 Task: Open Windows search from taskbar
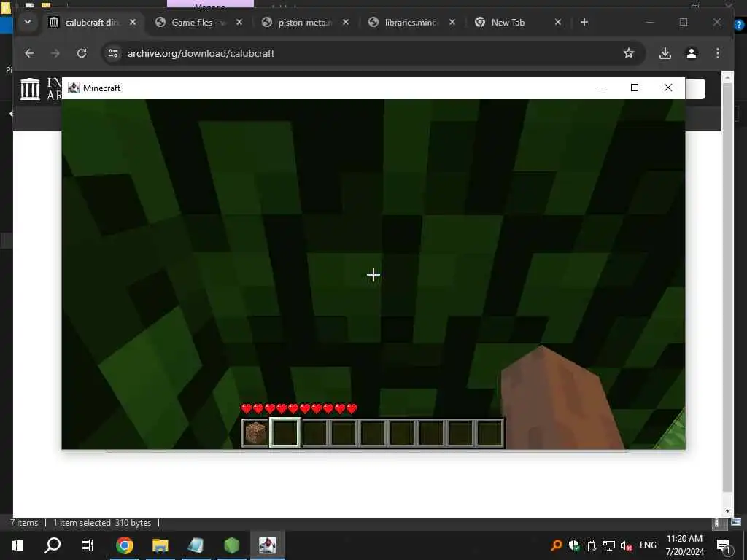pyautogui.click(x=53, y=545)
